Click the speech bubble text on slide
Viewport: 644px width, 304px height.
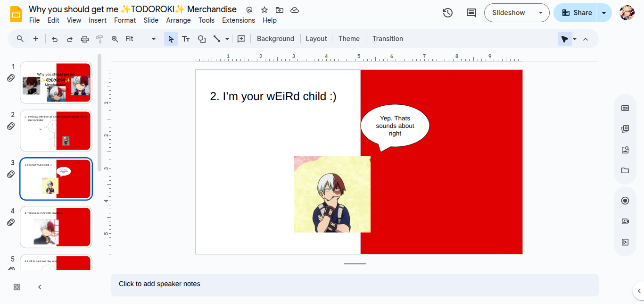395,126
